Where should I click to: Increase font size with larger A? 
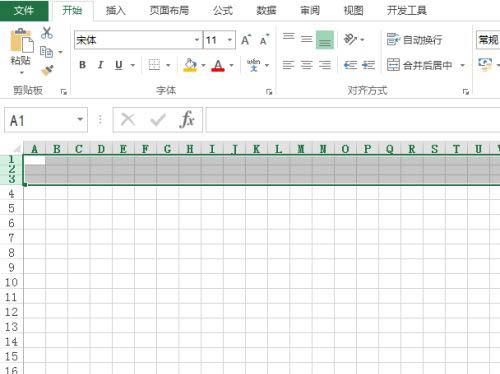point(246,40)
